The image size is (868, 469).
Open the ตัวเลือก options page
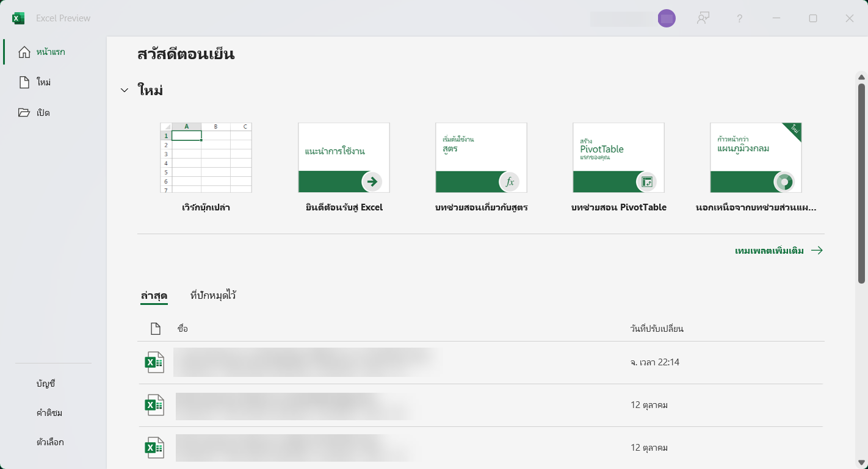50,442
